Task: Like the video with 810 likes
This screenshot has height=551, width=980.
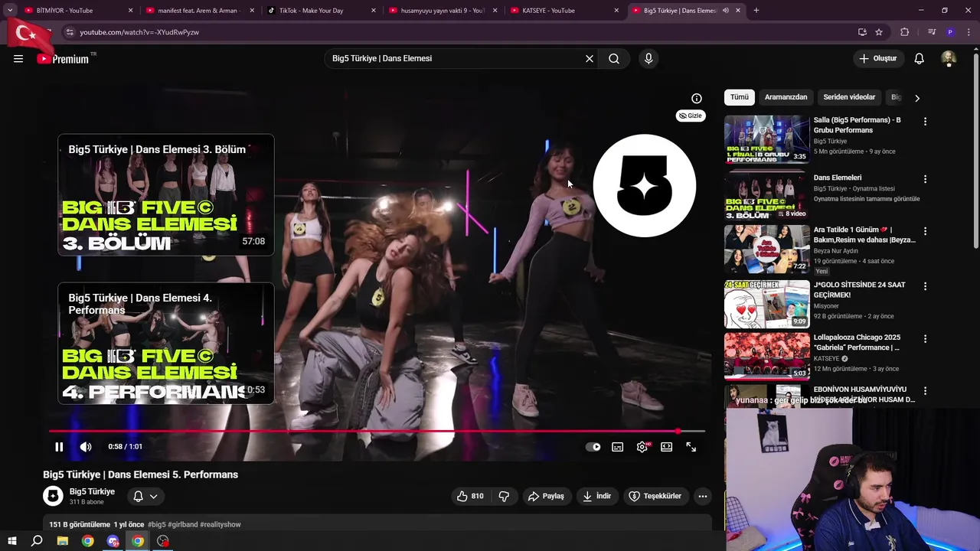Action: pos(470,496)
